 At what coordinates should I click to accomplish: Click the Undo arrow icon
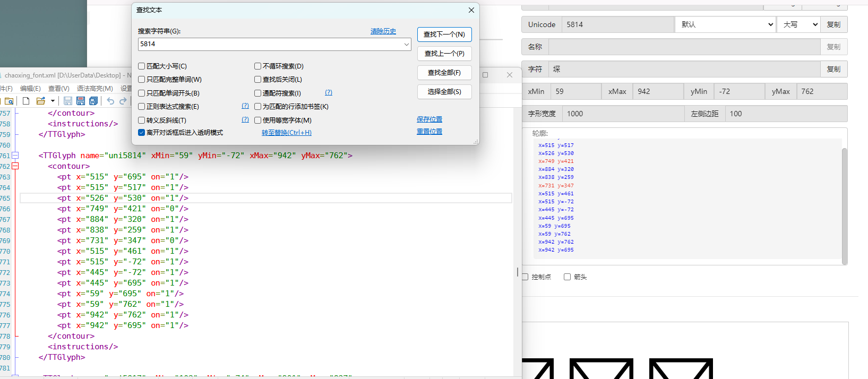click(x=110, y=101)
